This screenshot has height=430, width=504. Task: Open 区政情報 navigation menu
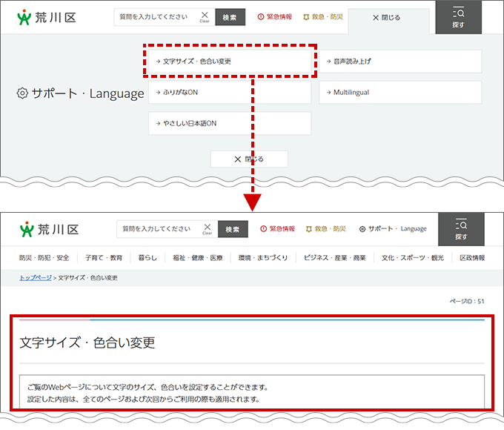(472, 257)
